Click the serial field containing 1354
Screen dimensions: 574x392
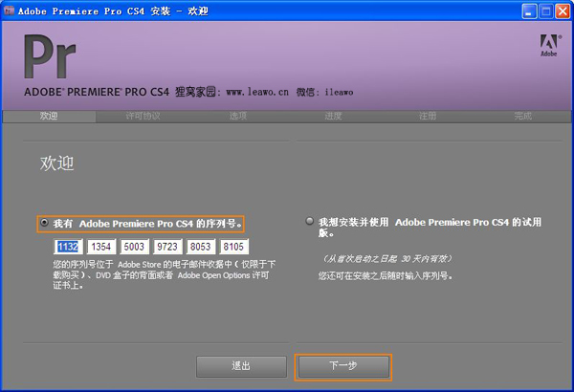pos(101,247)
